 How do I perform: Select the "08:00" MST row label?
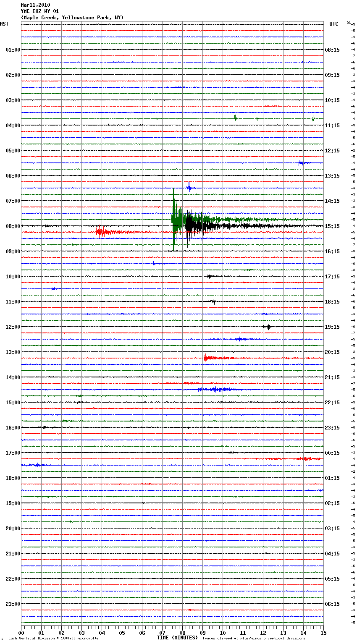point(13,226)
